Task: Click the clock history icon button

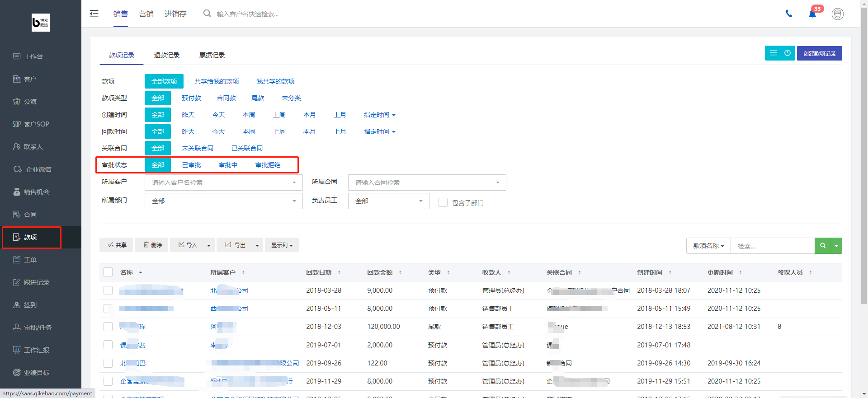Action: point(788,53)
